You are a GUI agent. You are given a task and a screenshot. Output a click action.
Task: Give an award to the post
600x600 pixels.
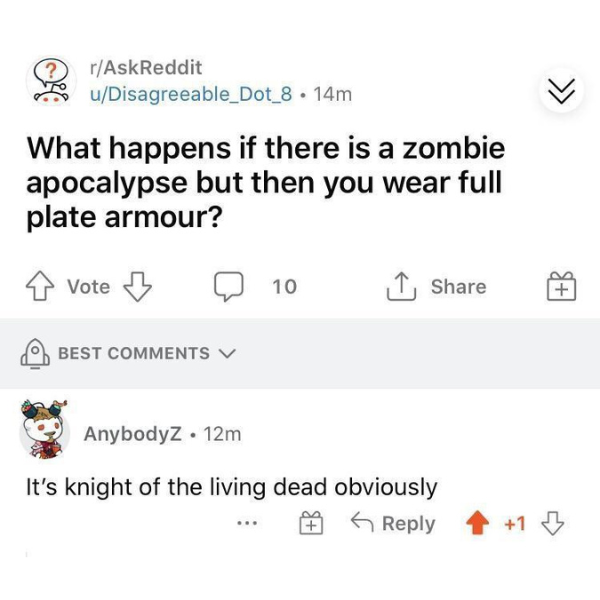coord(561,286)
